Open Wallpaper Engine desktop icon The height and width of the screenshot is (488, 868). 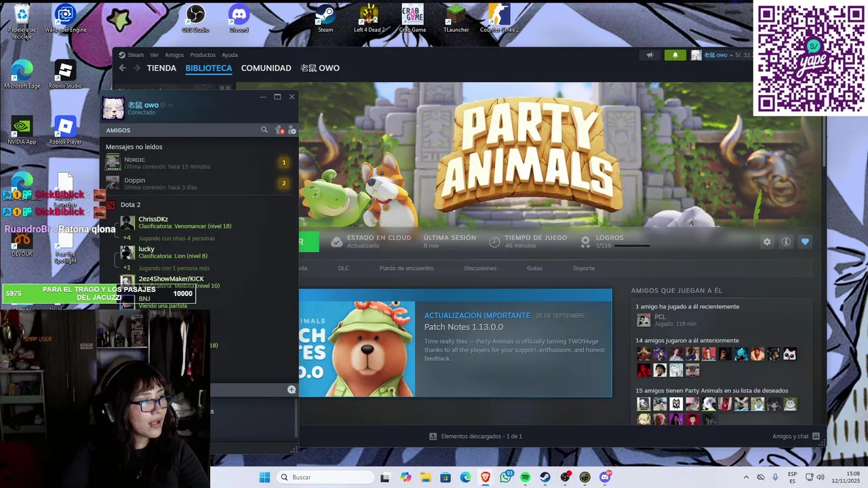click(x=65, y=18)
